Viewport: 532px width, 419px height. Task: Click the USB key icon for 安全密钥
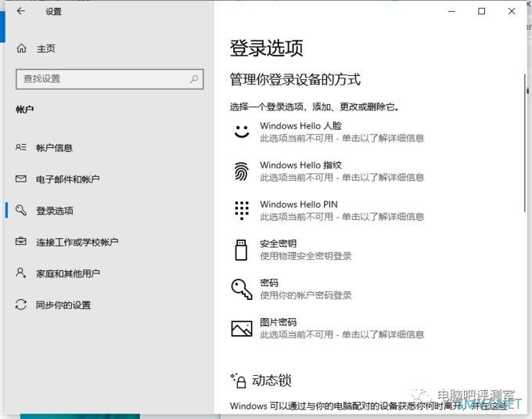pyautogui.click(x=241, y=250)
